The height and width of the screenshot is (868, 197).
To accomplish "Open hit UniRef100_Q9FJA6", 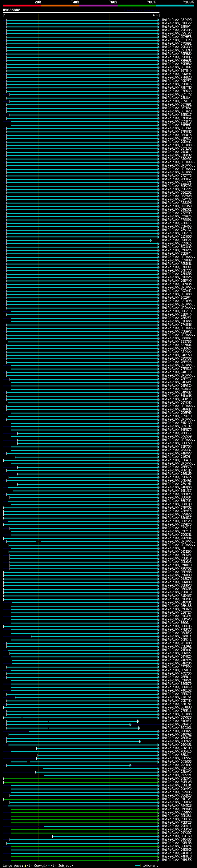I will [176, 30].
